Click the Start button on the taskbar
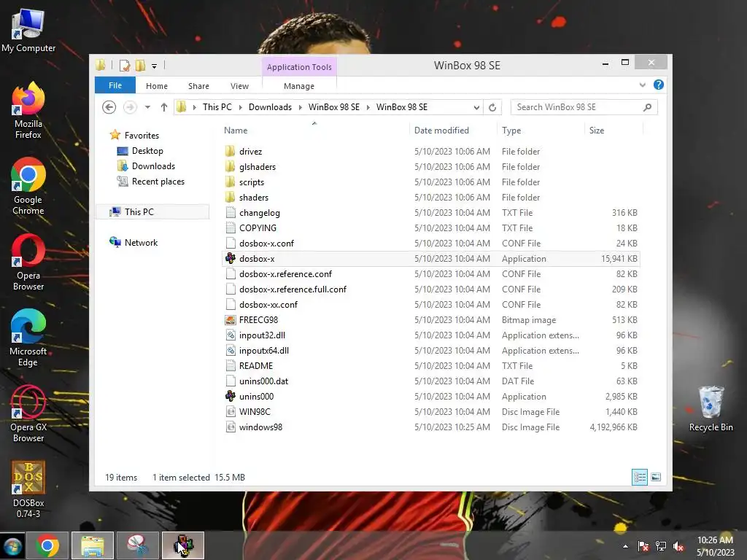 tap(12, 546)
